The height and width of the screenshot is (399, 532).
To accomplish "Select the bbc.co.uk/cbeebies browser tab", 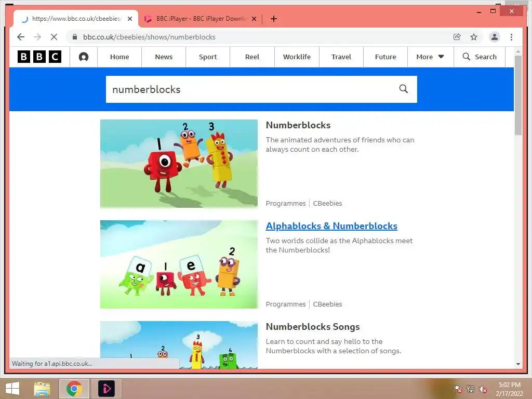I will pos(75,19).
